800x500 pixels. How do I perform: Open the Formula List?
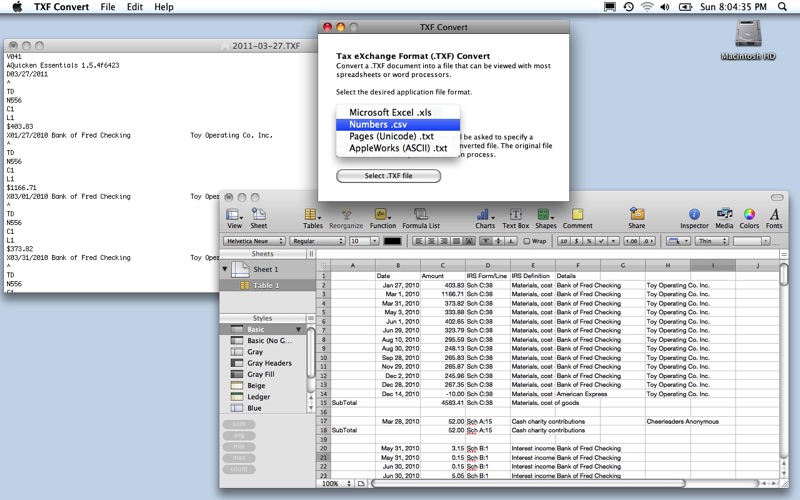point(421,218)
